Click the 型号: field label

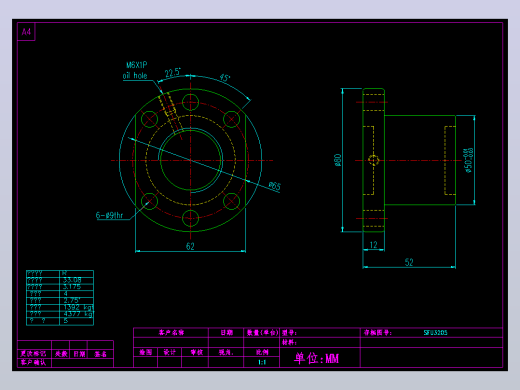pyautogui.click(x=289, y=333)
